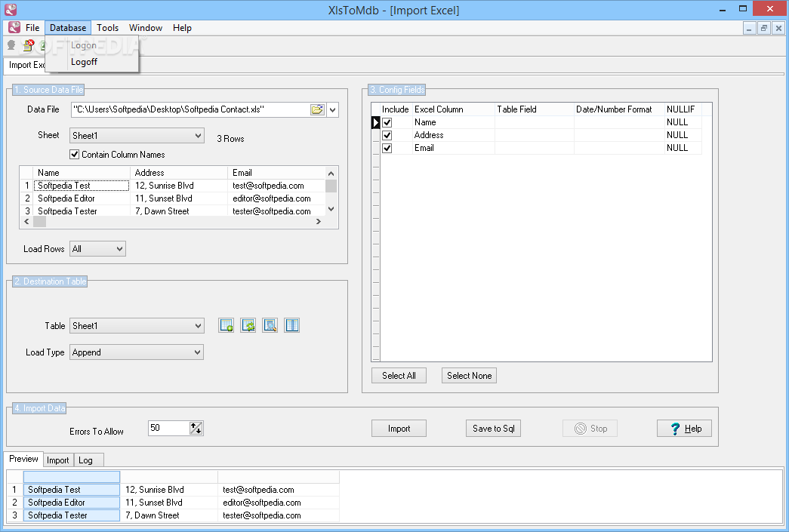
Task: Restore the inner Import Excel child window
Action: pos(764,28)
